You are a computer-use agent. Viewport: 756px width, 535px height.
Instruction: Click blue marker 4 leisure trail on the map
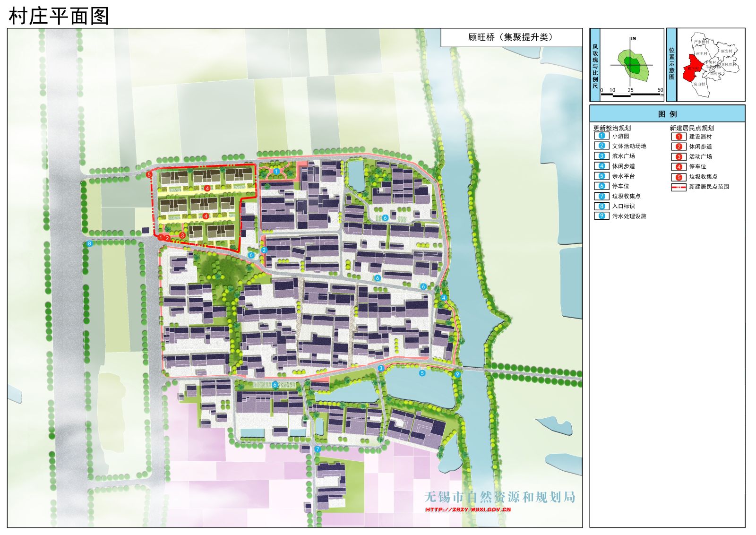(x=444, y=298)
